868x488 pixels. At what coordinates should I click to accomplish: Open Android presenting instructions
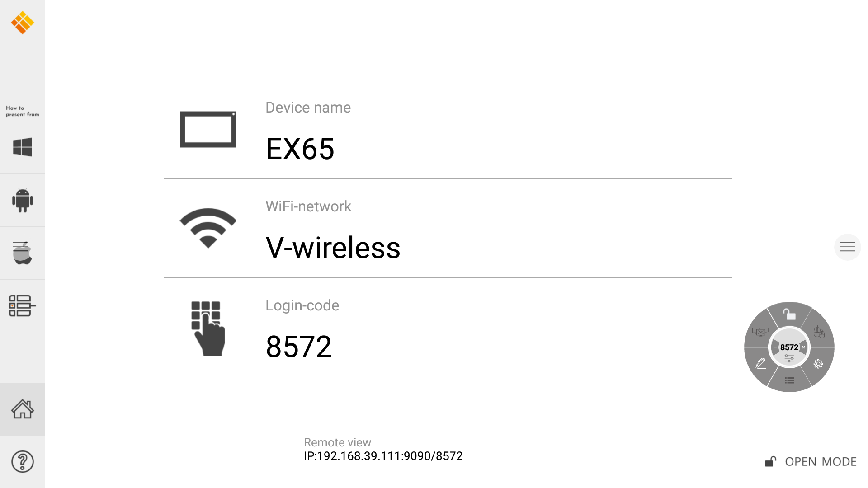23,200
